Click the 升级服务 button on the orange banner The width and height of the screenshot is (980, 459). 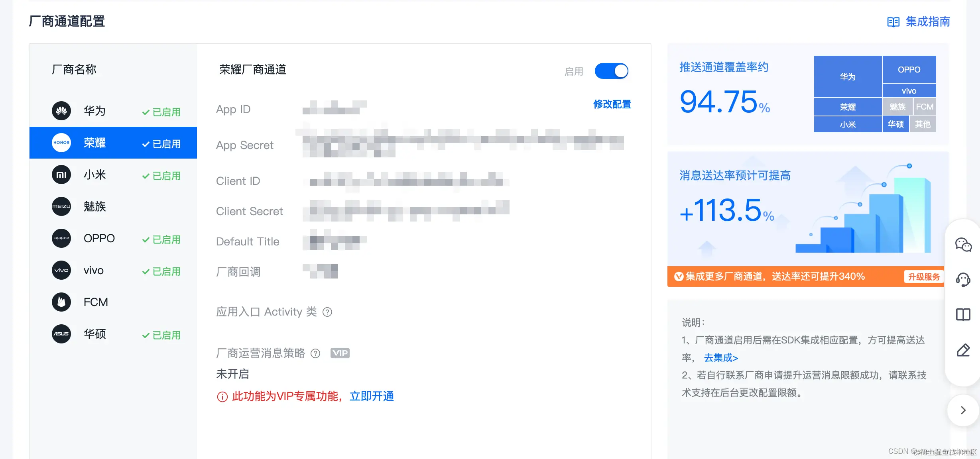coord(923,276)
